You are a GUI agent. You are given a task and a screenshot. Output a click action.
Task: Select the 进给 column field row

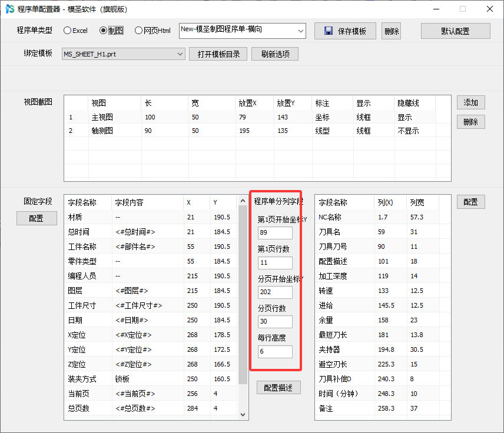[383, 305]
